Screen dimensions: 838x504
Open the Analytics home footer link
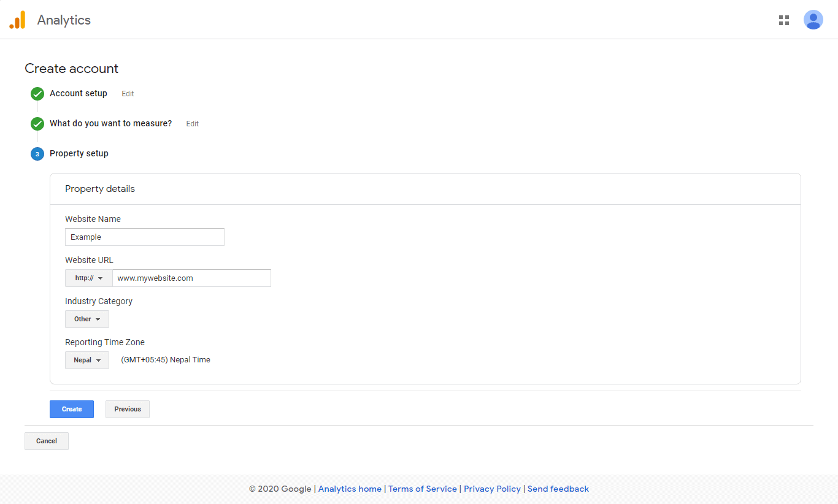click(350, 489)
